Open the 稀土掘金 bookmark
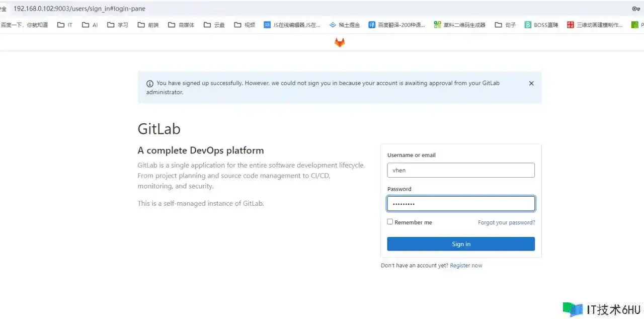The width and height of the screenshot is (644, 319). [345, 25]
